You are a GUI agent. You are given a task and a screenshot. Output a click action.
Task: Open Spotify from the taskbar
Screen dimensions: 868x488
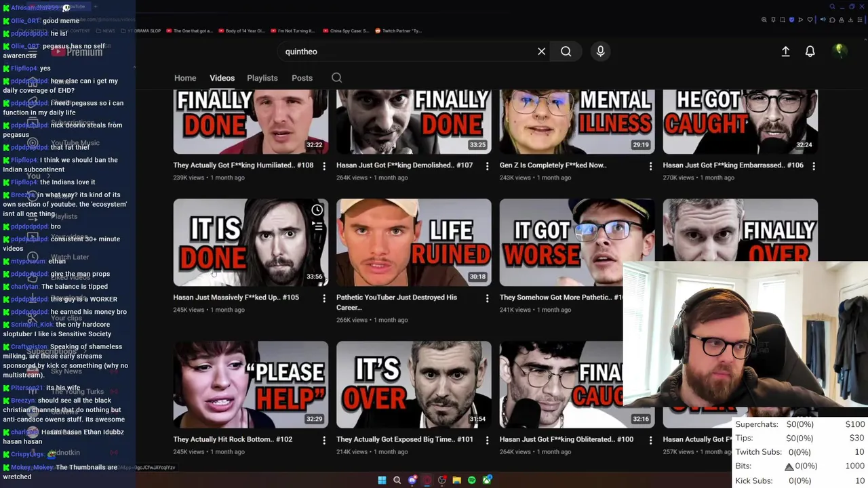[x=471, y=480]
